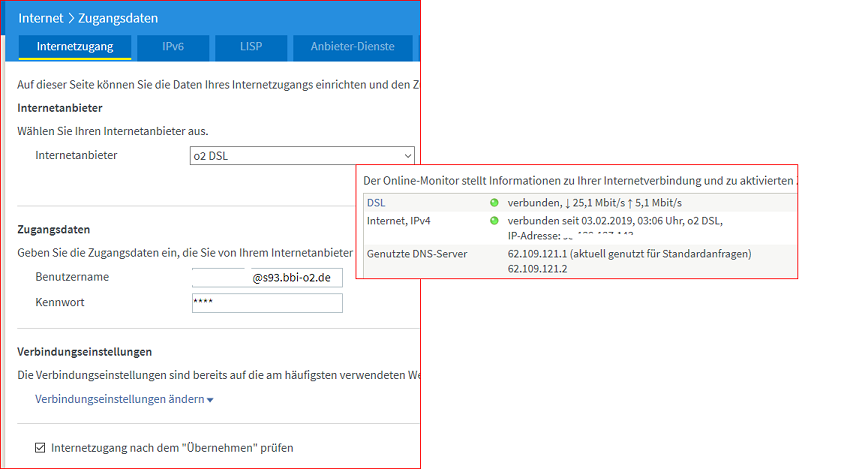Screen dimensions: 856x469
Task: Expand Verbindungseinstellungen ändern link
Action: [124, 399]
